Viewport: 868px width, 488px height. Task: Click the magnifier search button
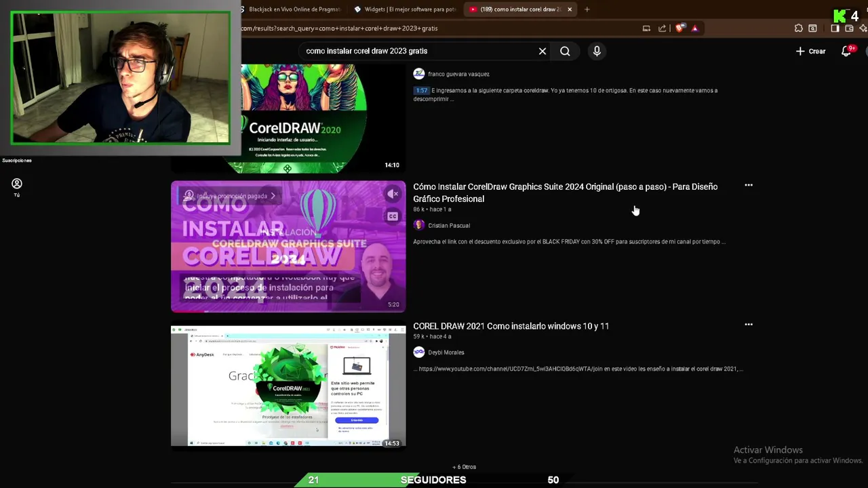pyautogui.click(x=565, y=51)
